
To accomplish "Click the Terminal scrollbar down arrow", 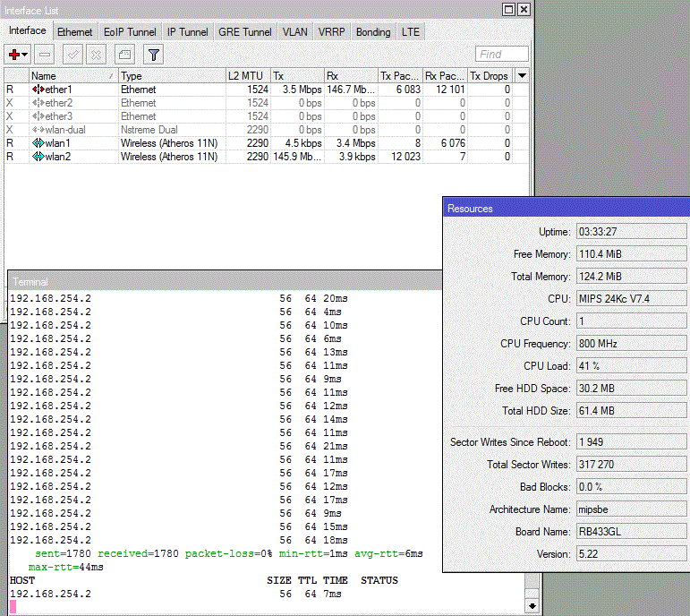I will coord(532,606).
